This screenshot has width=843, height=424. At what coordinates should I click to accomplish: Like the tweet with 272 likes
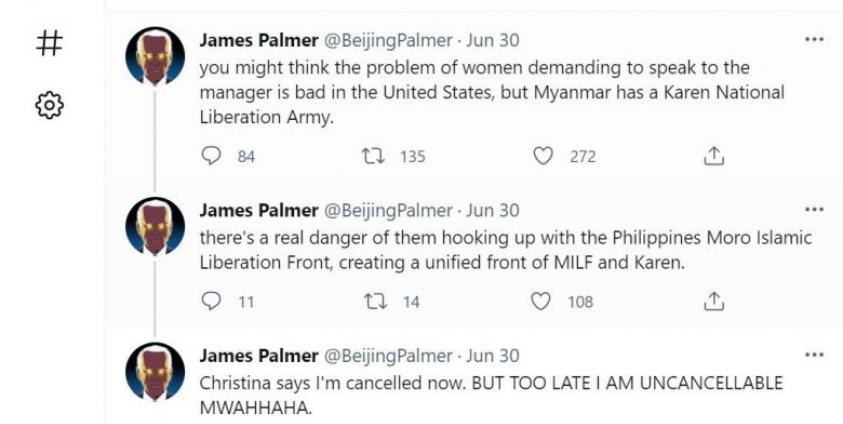coord(544,156)
